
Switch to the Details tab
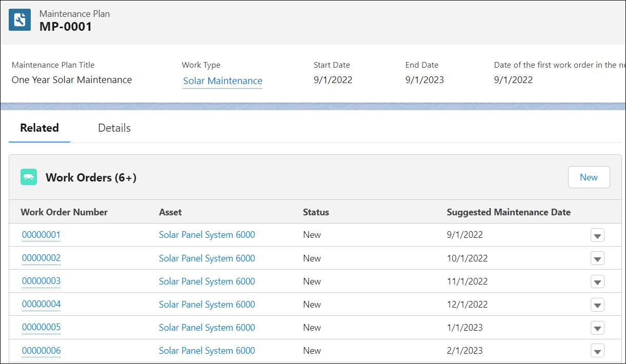point(114,128)
